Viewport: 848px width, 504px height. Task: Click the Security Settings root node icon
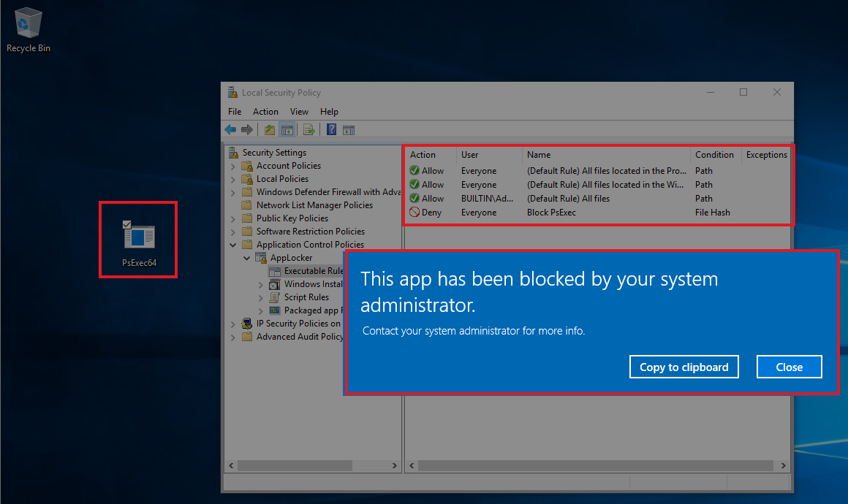tap(234, 153)
